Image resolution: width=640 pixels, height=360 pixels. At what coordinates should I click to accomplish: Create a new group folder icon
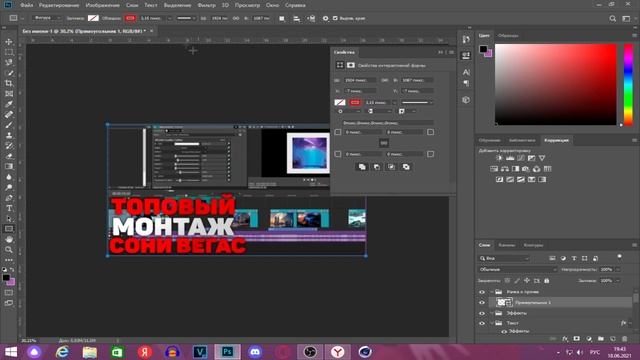click(x=600, y=339)
